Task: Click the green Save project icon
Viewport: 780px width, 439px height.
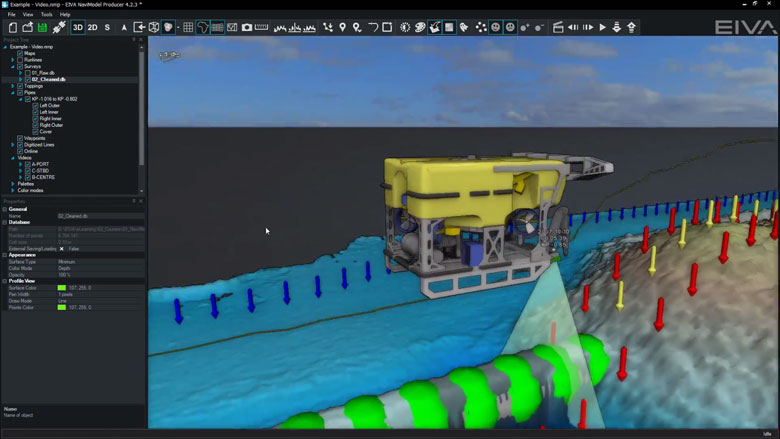Action: point(42,27)
